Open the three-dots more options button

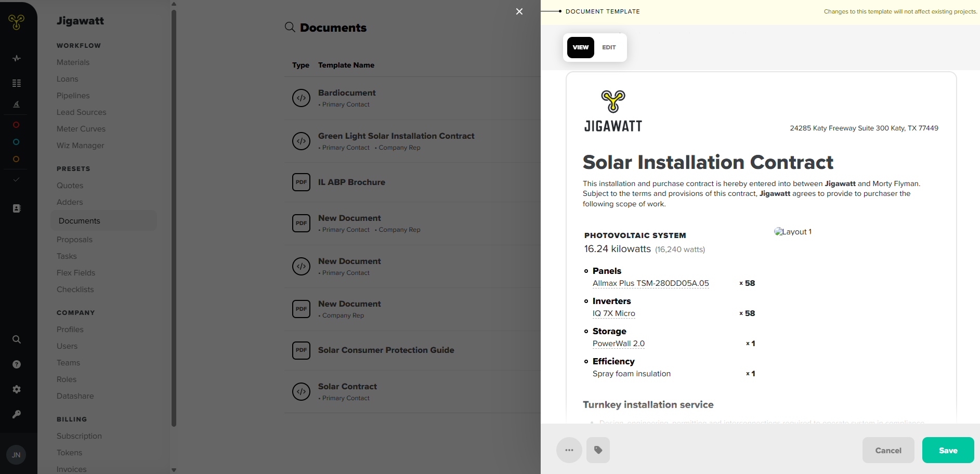[569, 450]
